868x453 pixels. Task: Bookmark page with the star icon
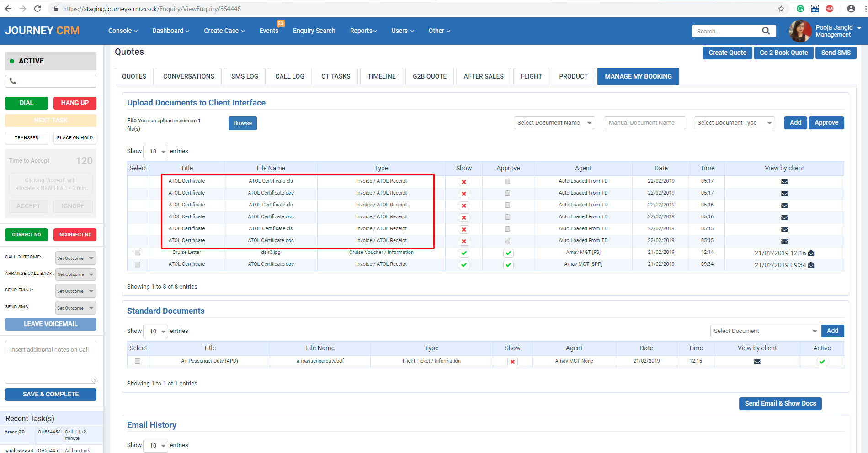coord(781,9)
